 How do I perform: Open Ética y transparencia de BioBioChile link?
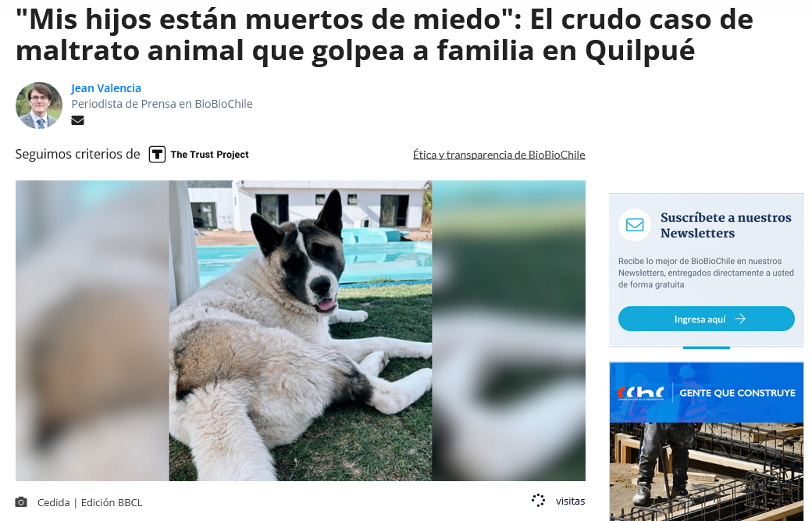pyautogui.click(x=499, y=155)
